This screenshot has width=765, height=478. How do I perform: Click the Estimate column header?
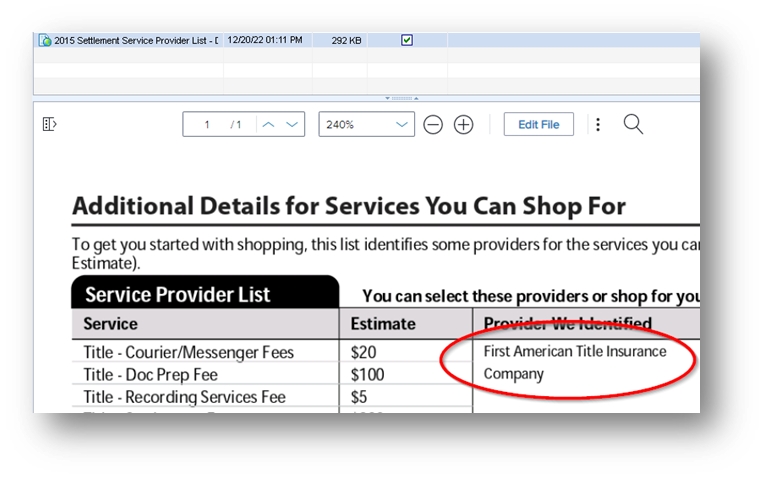382,324
